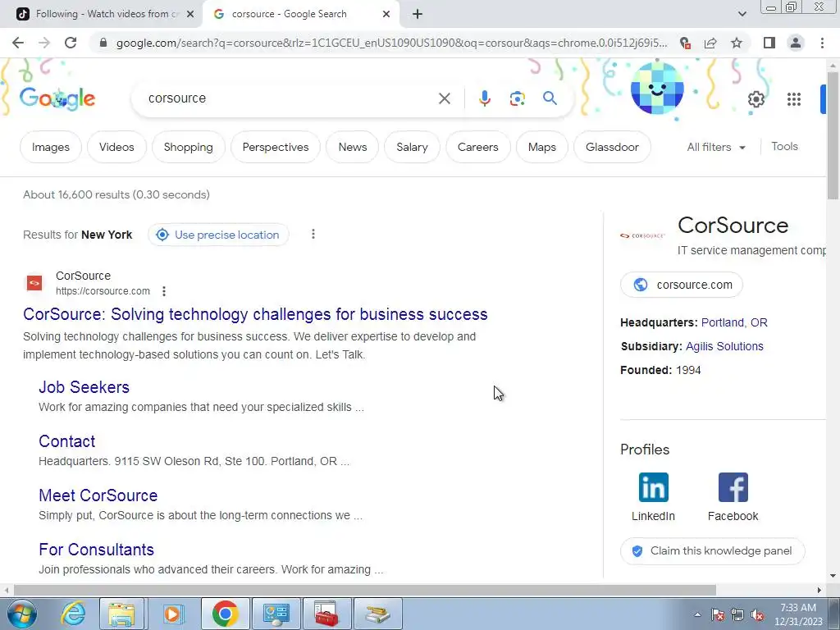Open the Facebook profile icon
840x630 pixels.
click(x=733, y=487)
